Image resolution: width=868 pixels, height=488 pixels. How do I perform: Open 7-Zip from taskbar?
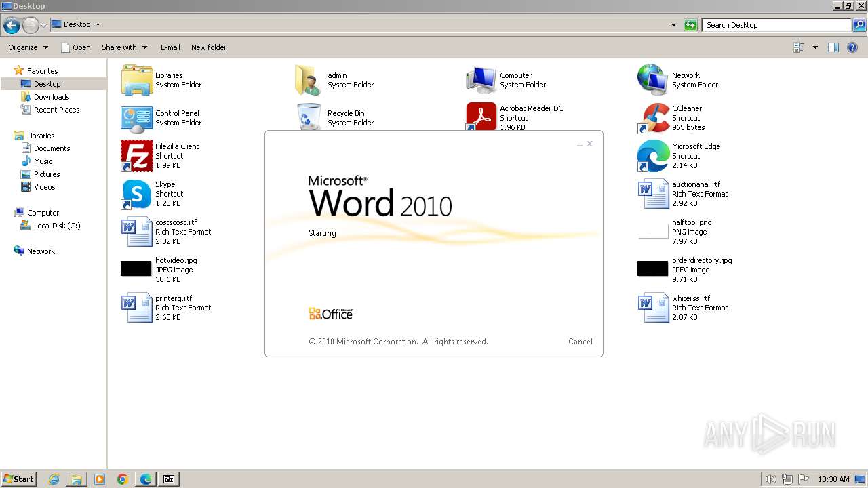(x=169, y=479)
